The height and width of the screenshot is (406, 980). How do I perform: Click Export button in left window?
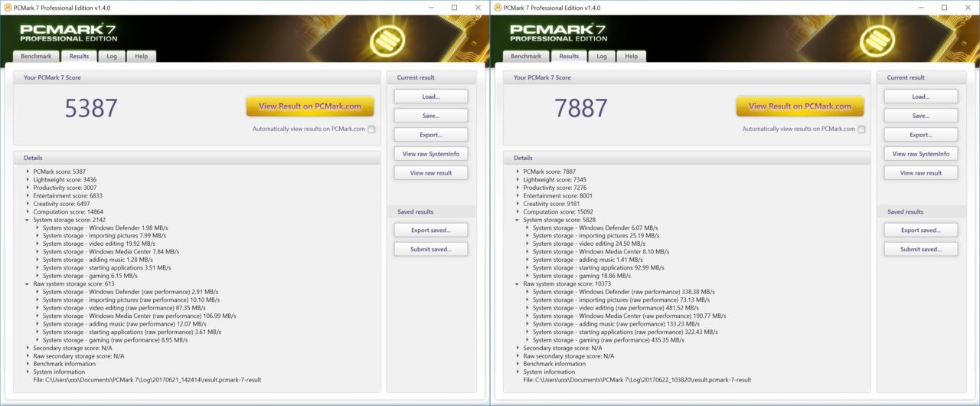point(431,135)
